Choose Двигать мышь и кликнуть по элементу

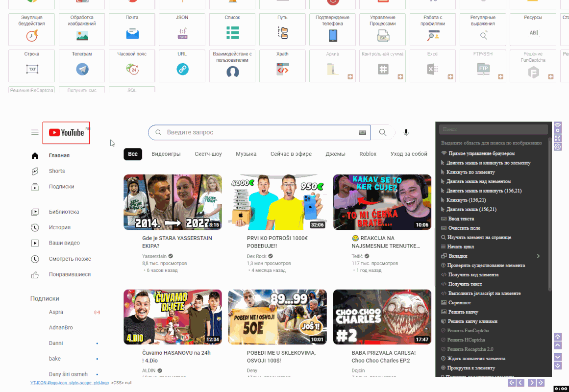(x=488, y=163)
